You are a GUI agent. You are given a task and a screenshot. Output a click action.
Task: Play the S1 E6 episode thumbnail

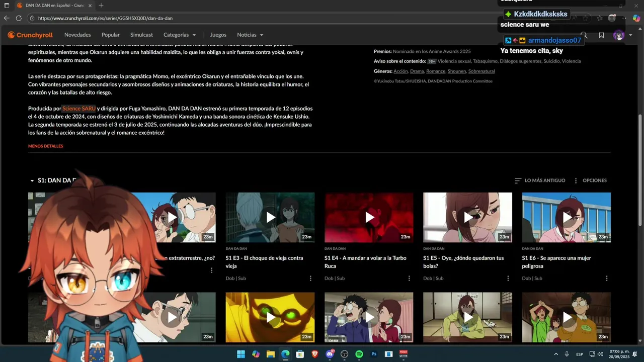567,217
